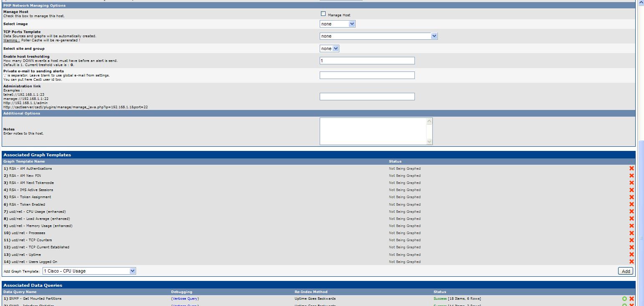Screen dimensions: 644x306
Task: Click the PHP Network Managing Options header
Action: click(x=34, y=5)
